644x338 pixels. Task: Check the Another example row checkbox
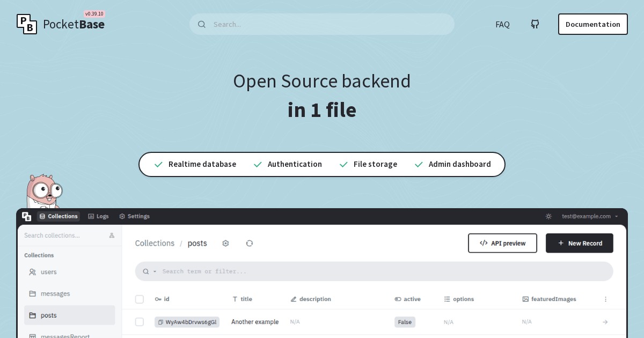coord(140,322)
